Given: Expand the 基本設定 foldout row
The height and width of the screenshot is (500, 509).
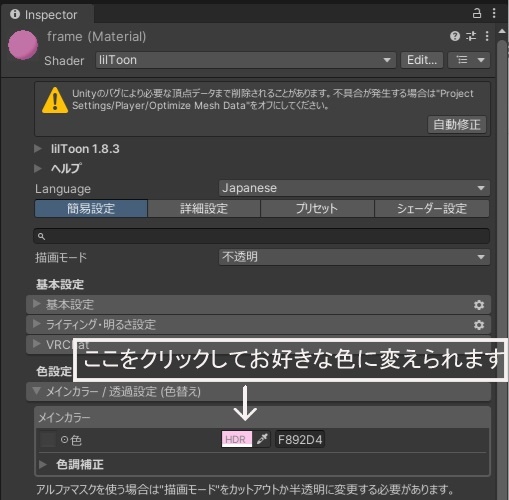Looking at the screenshot, I should [258, 305].
